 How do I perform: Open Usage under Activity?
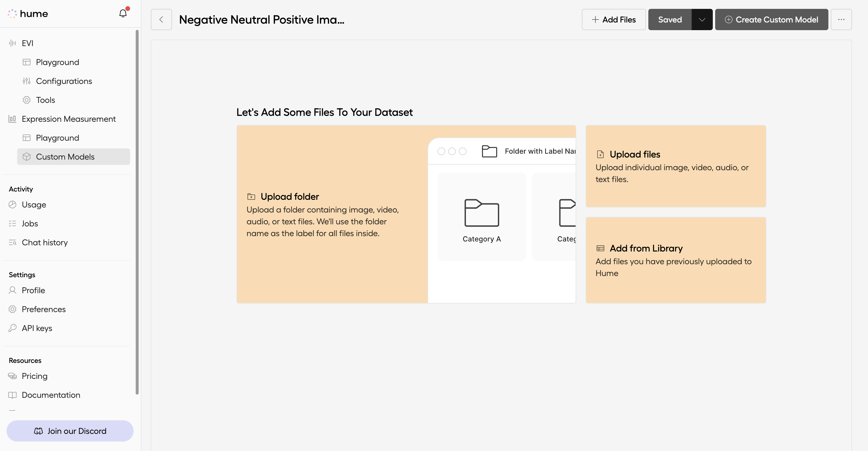click(34, 205)
